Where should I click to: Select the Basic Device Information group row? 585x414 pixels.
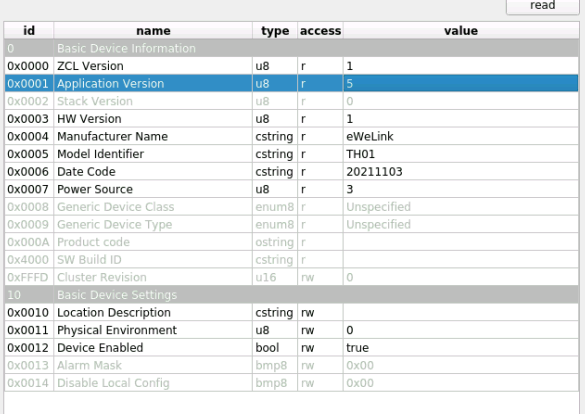coord(291,48)
